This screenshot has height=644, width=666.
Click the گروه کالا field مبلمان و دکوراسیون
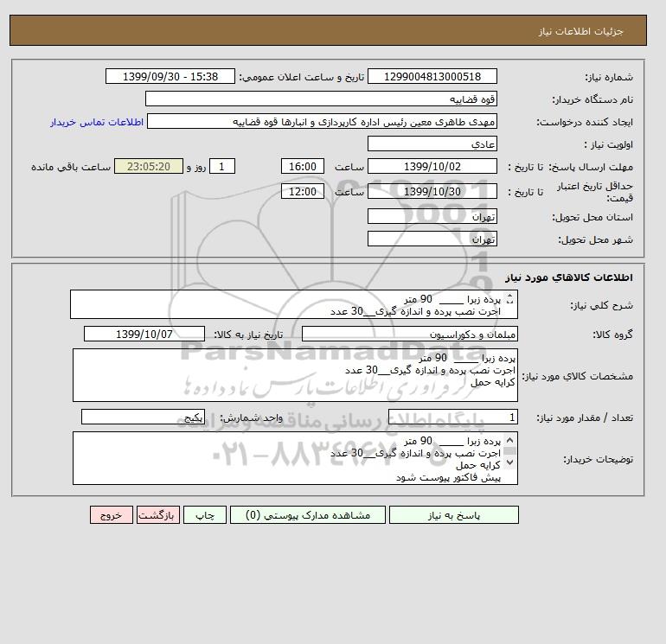[x=409, y=334]
